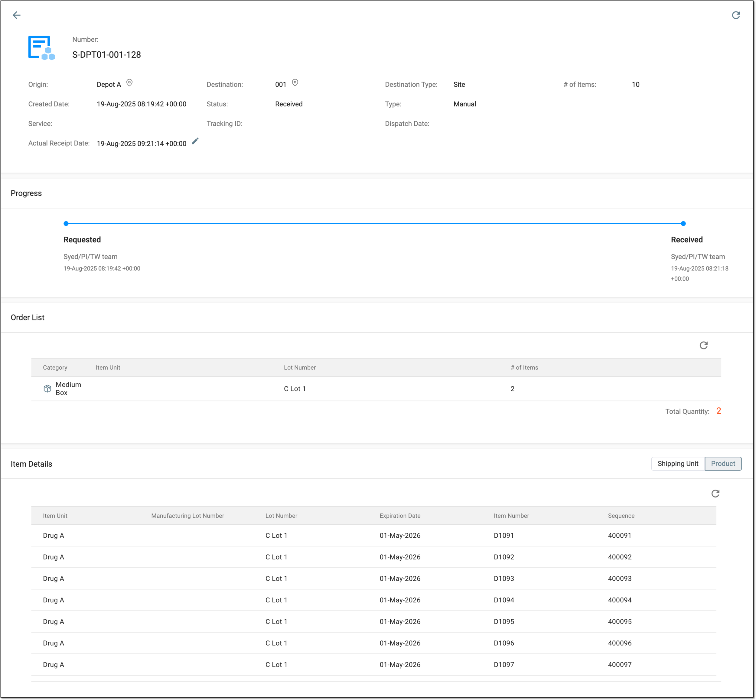
Task: Switch to Shipping Unit view
Action: click(678, 464)
